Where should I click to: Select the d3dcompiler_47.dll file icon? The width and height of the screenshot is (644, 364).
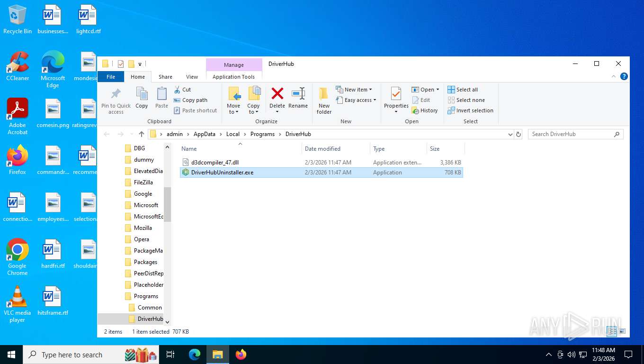point(186,163)
